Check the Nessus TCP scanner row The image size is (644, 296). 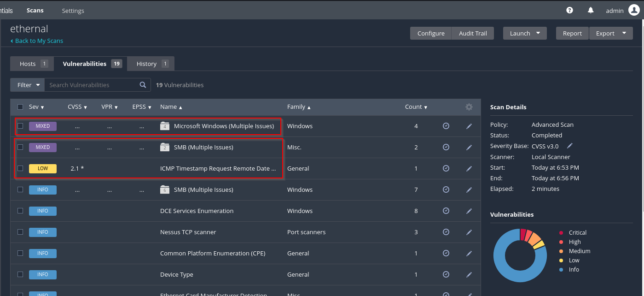[20, 232]
